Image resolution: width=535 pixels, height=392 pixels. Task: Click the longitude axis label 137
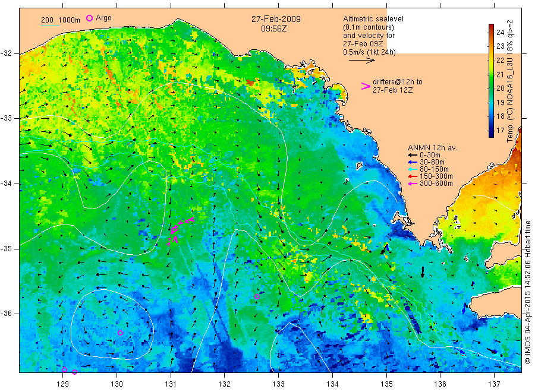pyautogui.click(x=494, y=384)
